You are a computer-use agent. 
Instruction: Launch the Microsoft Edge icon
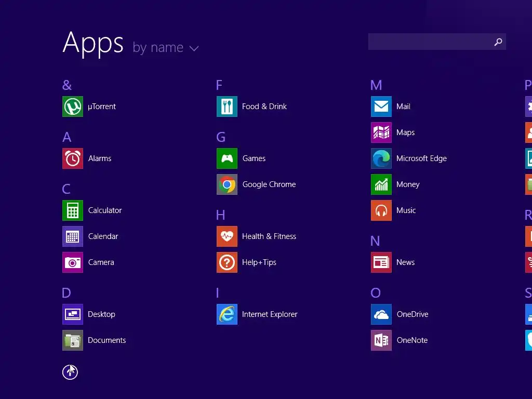pyautogui.click(x=381, y=158)
